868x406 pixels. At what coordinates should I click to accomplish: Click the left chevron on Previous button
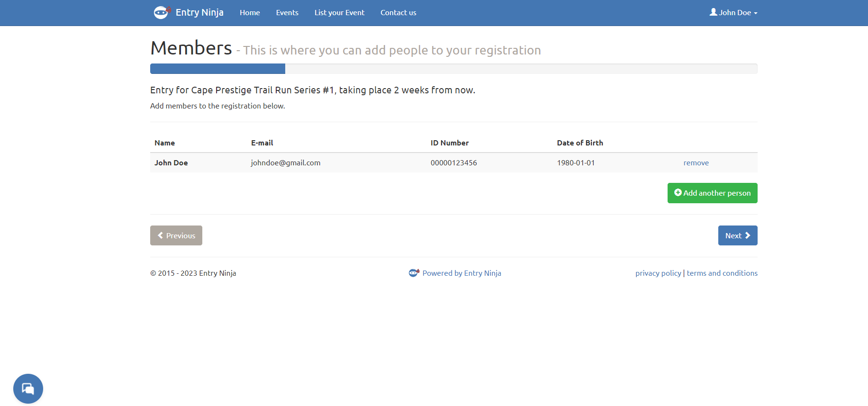pos(161,235)
